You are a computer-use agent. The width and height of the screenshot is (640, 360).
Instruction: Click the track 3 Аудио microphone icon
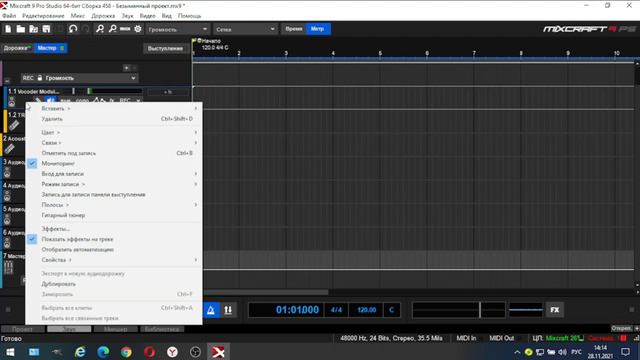pos(7,173)
